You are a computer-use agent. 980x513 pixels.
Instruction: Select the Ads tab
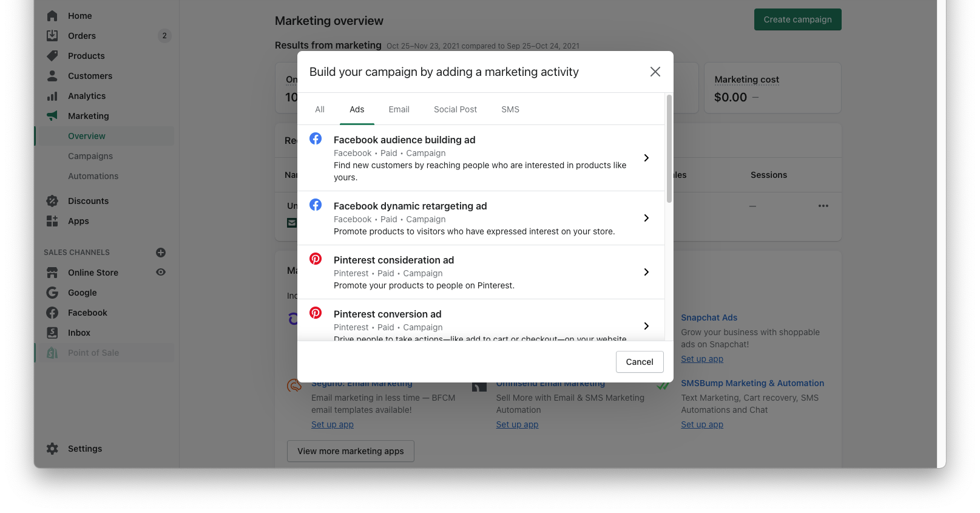tap(357, 109)
